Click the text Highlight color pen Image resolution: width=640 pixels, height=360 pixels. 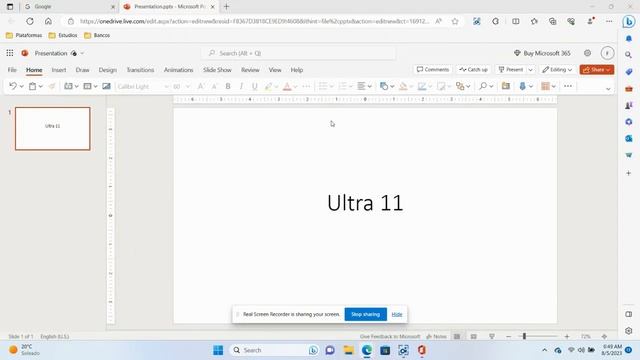tap(268, 86)
